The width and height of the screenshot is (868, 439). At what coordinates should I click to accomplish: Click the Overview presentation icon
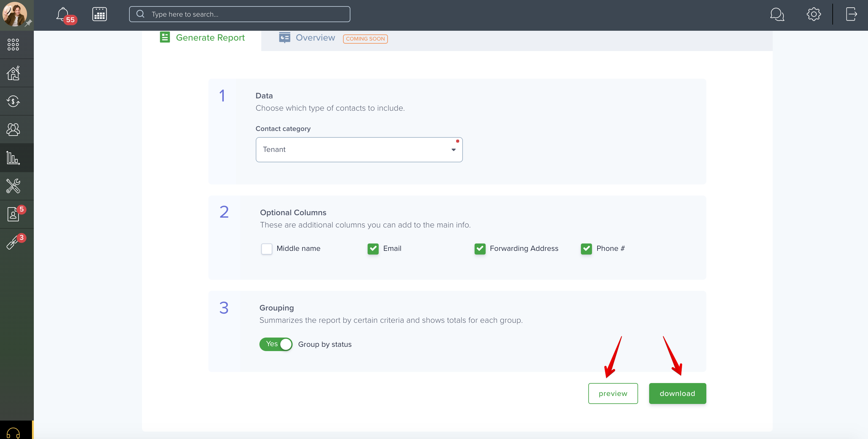point(284,38)
